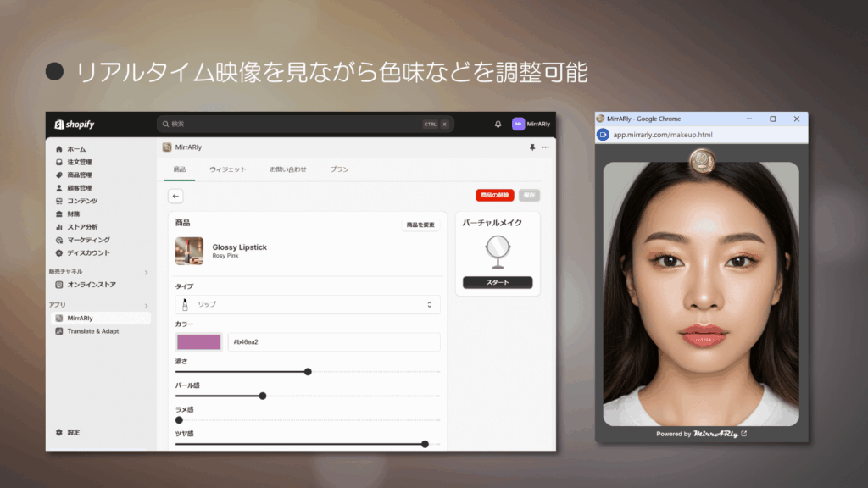The image size is (868, 488).
Task: Click the Pearl (パール感) slider handle
Action: tap(263, 396)
